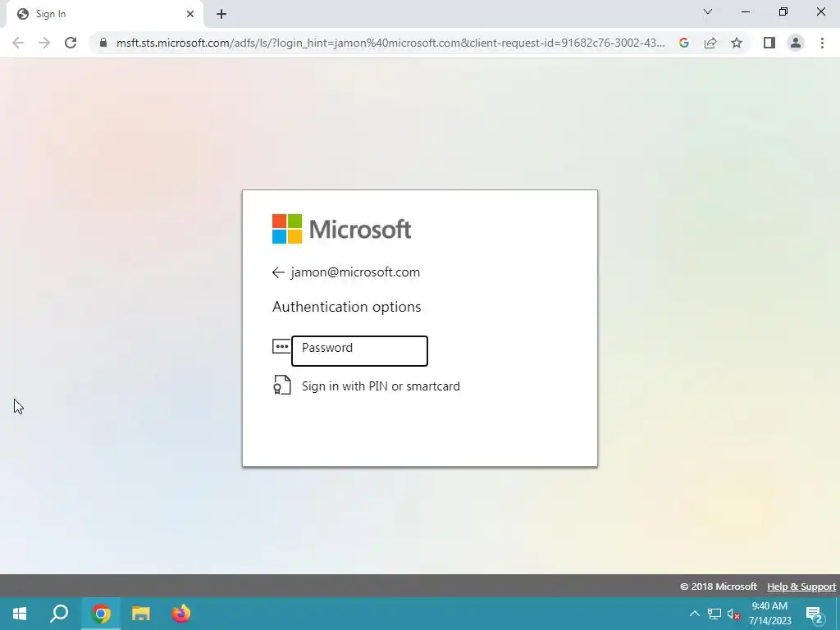This screenshot has width=840, height=630.
Task: Select the Sign In tab
Action: click(x=104, y=14)
